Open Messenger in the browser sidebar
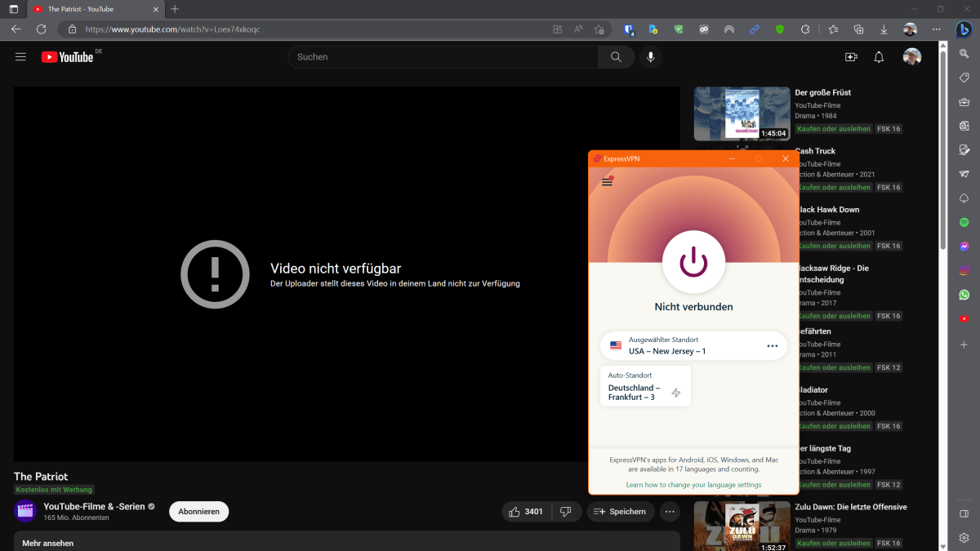 click(964, 247)
